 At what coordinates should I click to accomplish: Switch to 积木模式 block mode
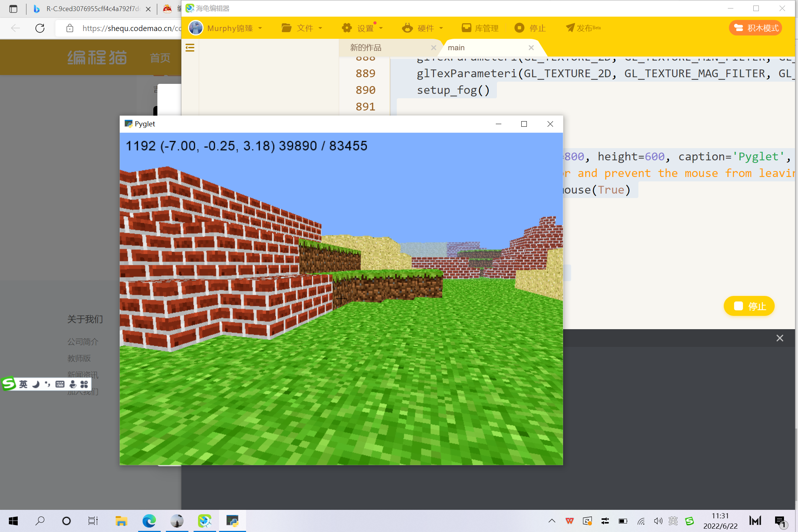pyautogui.click(x=756, y=28)
